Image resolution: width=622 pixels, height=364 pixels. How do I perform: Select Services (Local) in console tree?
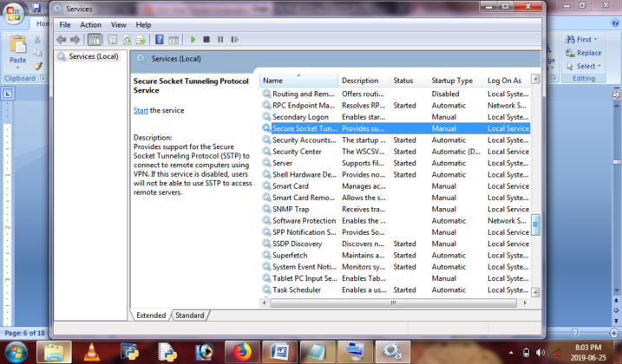pos(93,57)
